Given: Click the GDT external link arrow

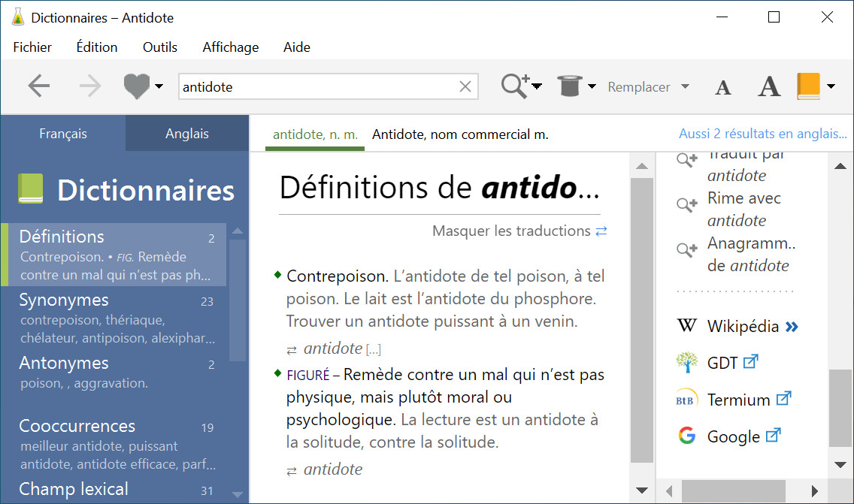Looking at the screenshot, I should 751,361.
